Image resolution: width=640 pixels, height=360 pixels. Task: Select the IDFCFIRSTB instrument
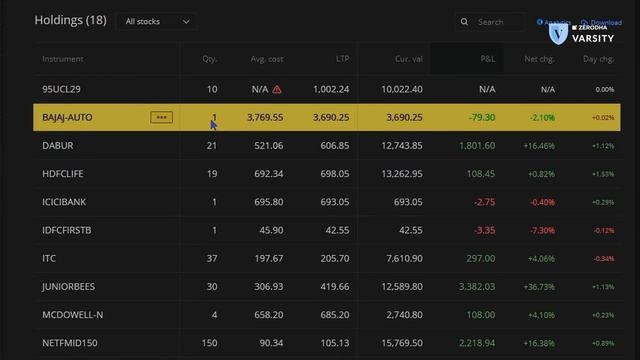(x=67, y=230)
